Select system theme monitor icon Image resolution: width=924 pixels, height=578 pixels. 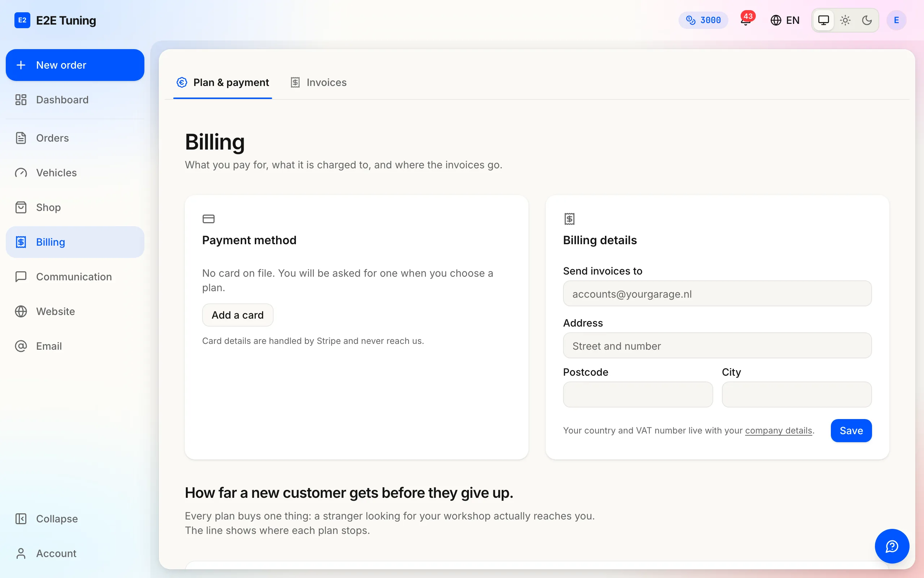pos(824,20)
